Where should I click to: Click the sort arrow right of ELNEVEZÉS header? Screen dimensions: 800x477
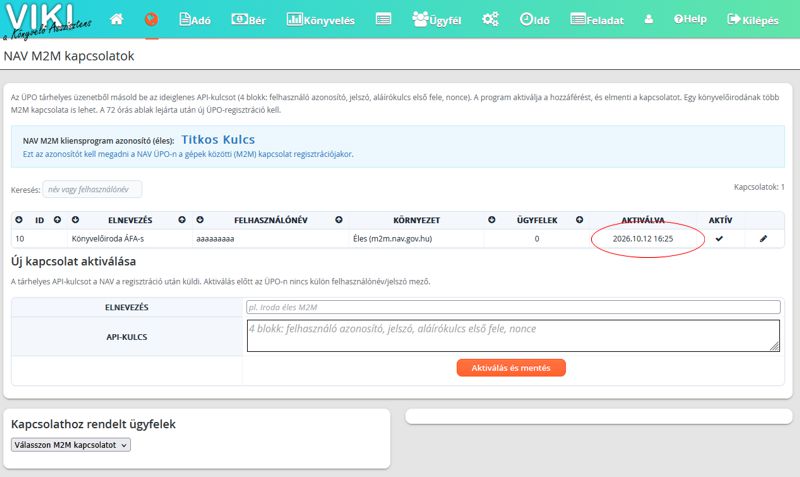coord(182,220)
